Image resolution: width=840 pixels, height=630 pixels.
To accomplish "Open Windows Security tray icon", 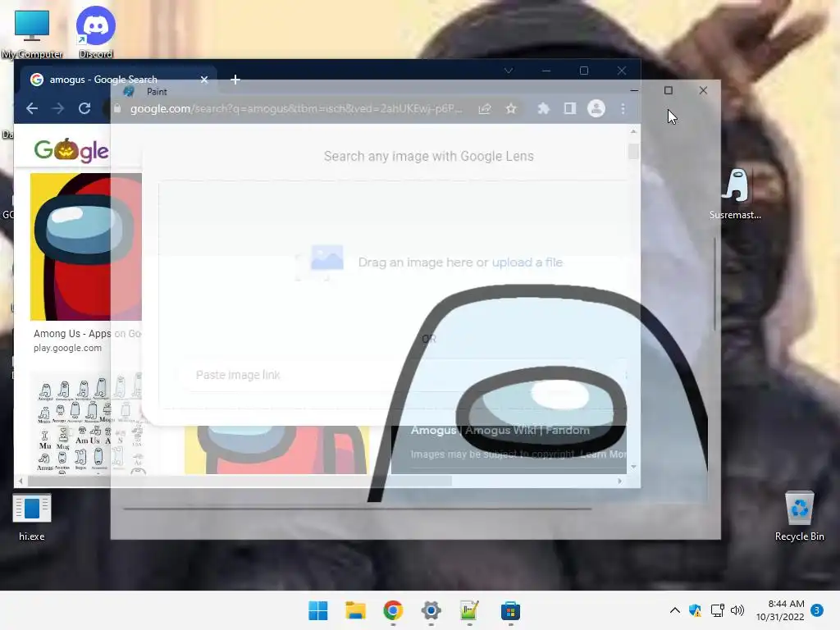I will coord(696,610).
